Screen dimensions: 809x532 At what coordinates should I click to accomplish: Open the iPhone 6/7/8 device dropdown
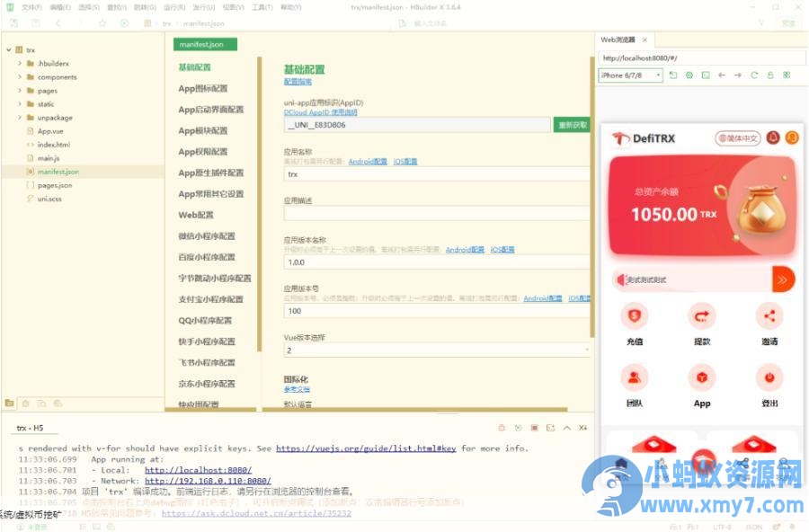pyautogui.click(x=630, y=75)
